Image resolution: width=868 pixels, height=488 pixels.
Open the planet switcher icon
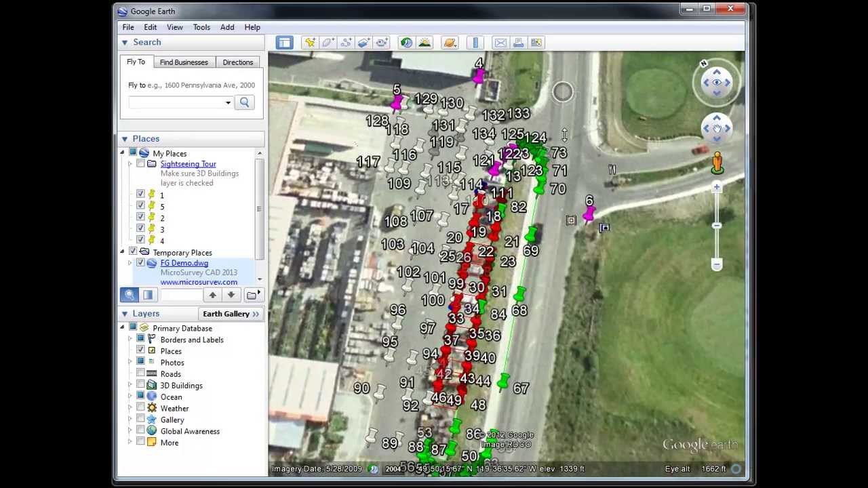click(x=450, y=43)
